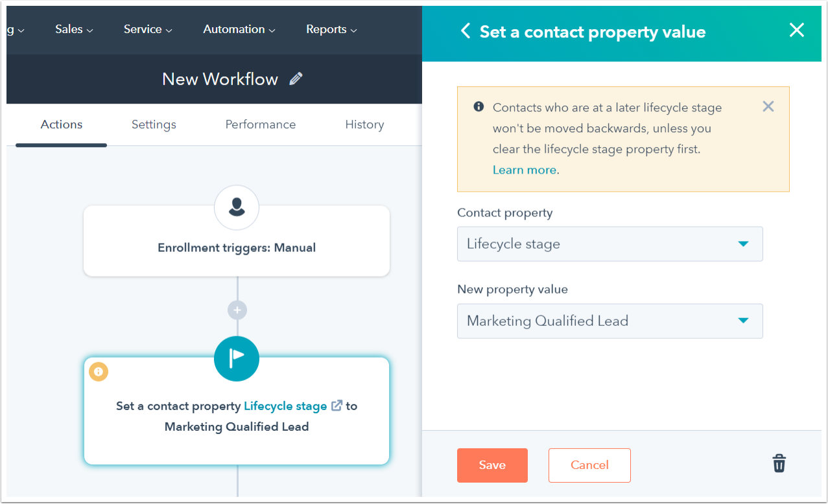Click the Save button
The image size is (828, 504).
pos(492,465)
